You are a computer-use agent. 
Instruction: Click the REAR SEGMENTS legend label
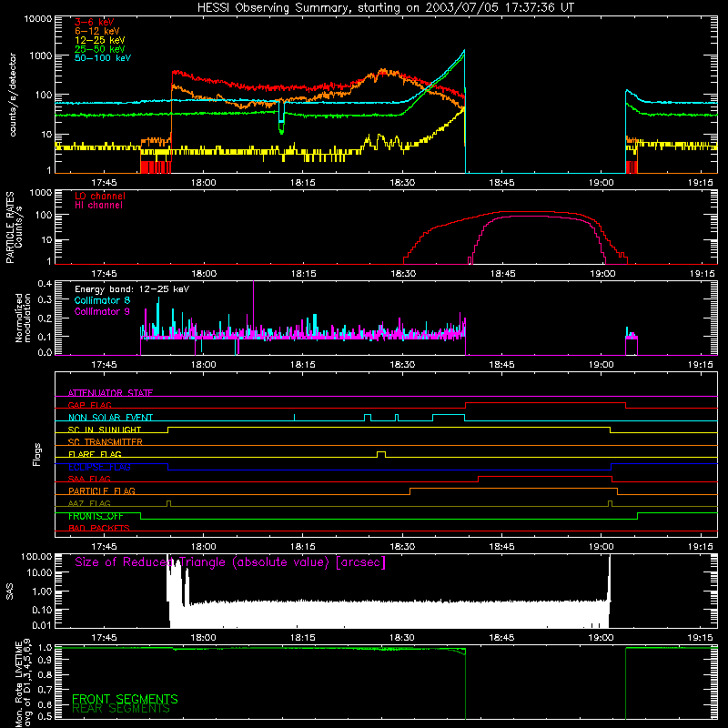click(121, 709)
